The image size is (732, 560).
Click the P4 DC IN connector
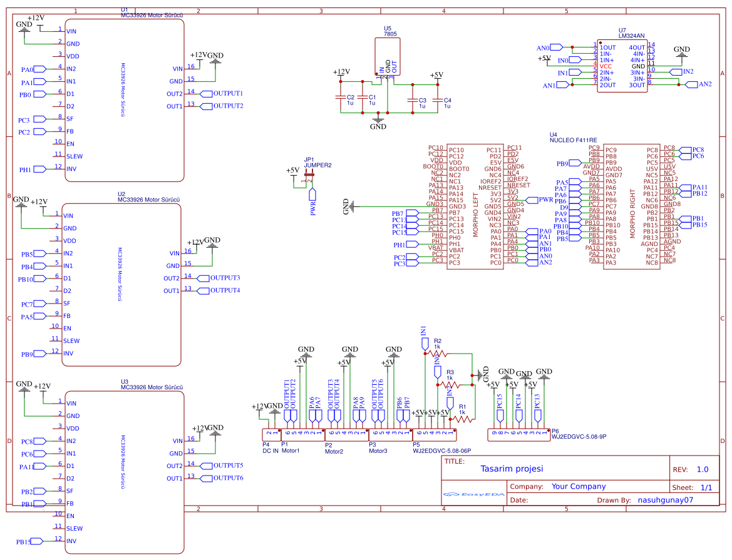271,434
